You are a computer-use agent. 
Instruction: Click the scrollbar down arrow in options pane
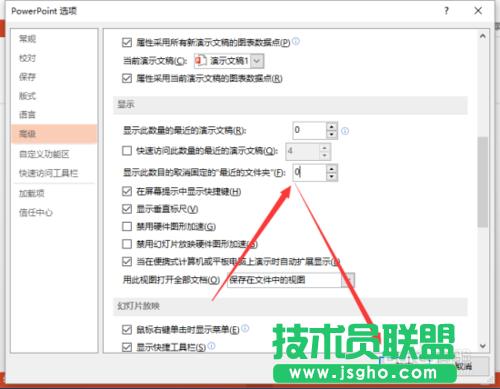coord(482,346)
